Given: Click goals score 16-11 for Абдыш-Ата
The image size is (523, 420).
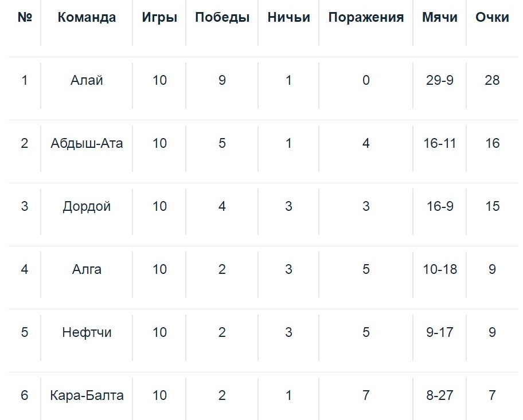Looking at the screenshot, I should point(440,143).
